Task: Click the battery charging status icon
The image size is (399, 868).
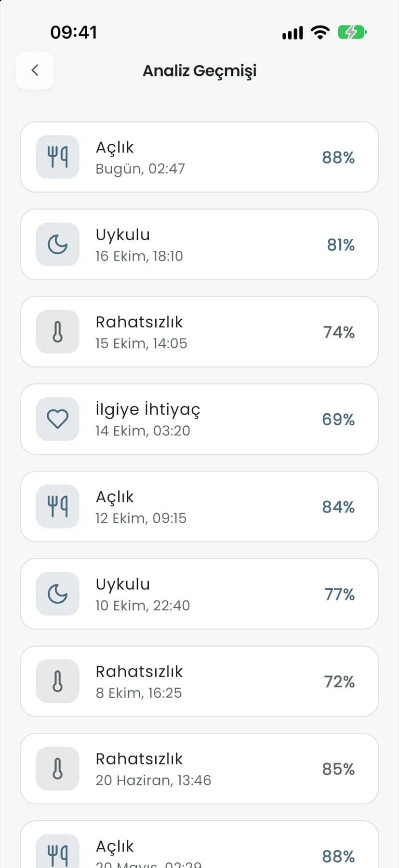Action: (352, 32)
